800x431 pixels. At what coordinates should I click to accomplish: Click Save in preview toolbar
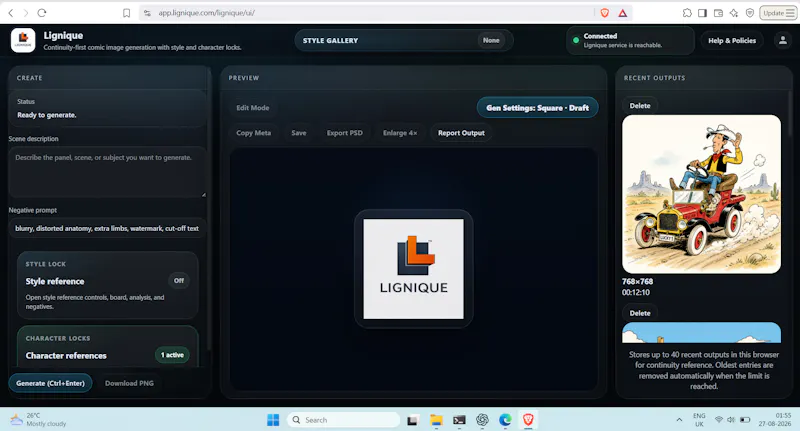(299, 133)
